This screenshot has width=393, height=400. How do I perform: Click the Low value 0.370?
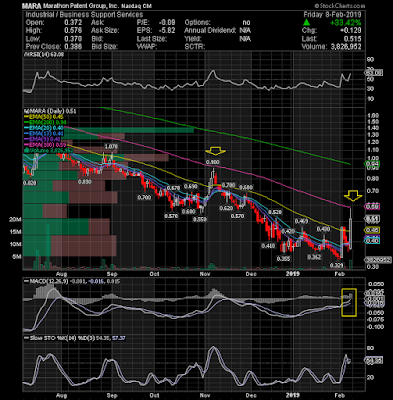(x=73, y=39)
